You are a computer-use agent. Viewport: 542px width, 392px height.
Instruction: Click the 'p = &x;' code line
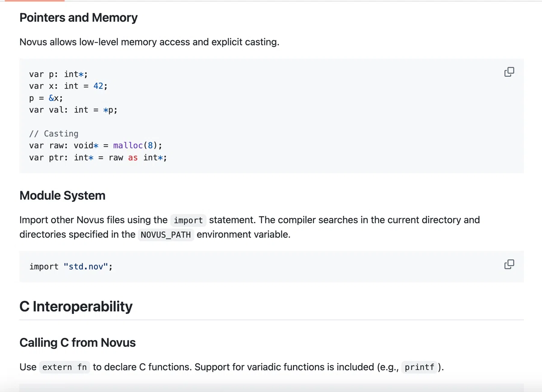pyautogui.click(x=46, y=98)
